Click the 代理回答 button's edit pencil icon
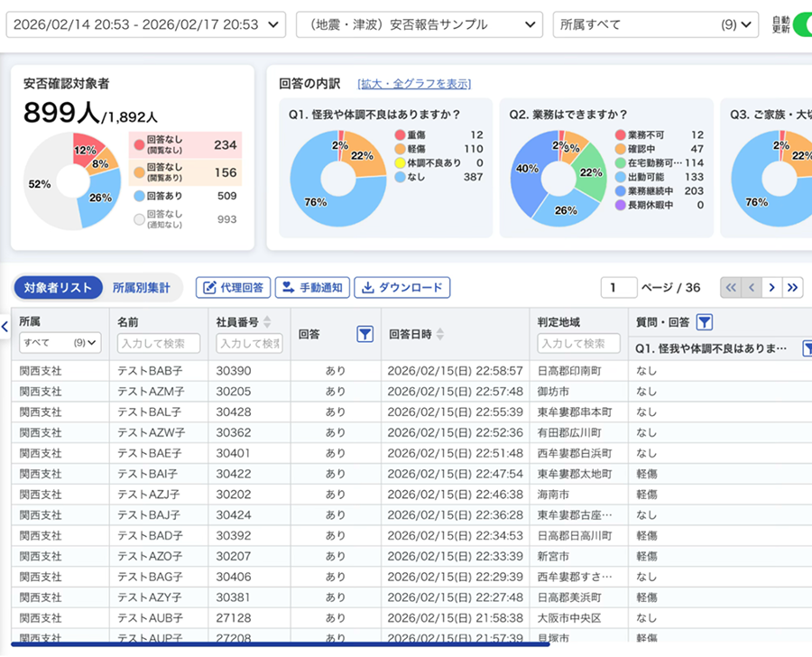 coord(209,288)
